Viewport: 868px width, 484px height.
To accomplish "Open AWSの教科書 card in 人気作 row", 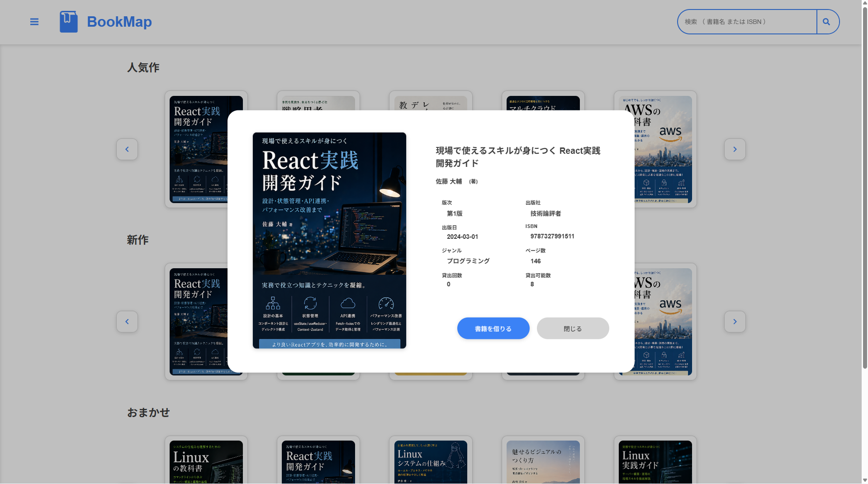I will click(x=665, y=149).
